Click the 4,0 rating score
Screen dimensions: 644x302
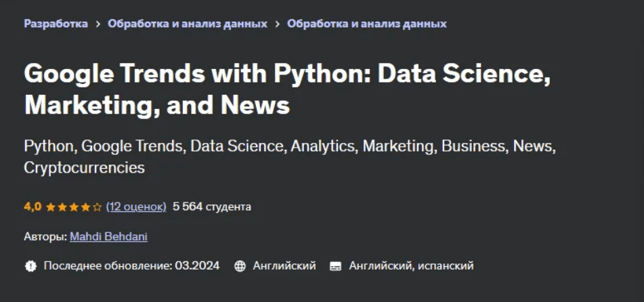(33, 207)
